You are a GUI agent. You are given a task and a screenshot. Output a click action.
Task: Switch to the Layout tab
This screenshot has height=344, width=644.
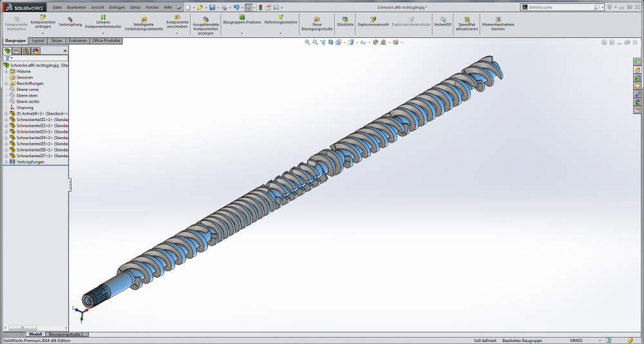38,41
